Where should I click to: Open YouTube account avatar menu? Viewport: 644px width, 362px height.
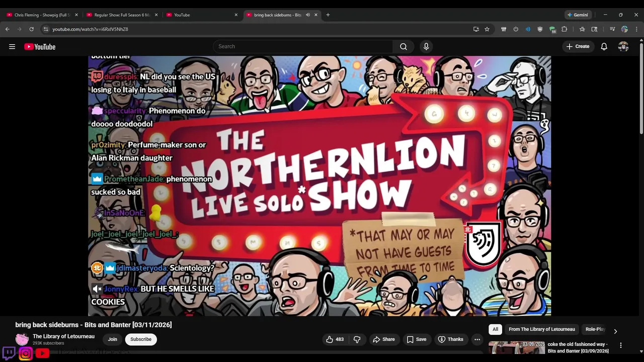(623, 46)
